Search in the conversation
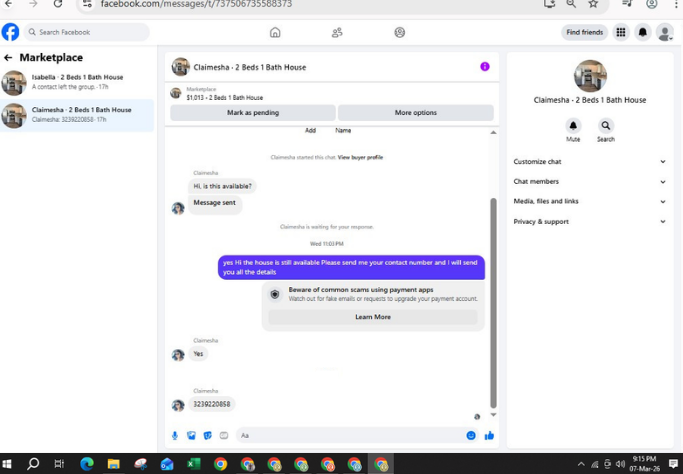This screenshot has width=683, height=474. tap(605, 126)
